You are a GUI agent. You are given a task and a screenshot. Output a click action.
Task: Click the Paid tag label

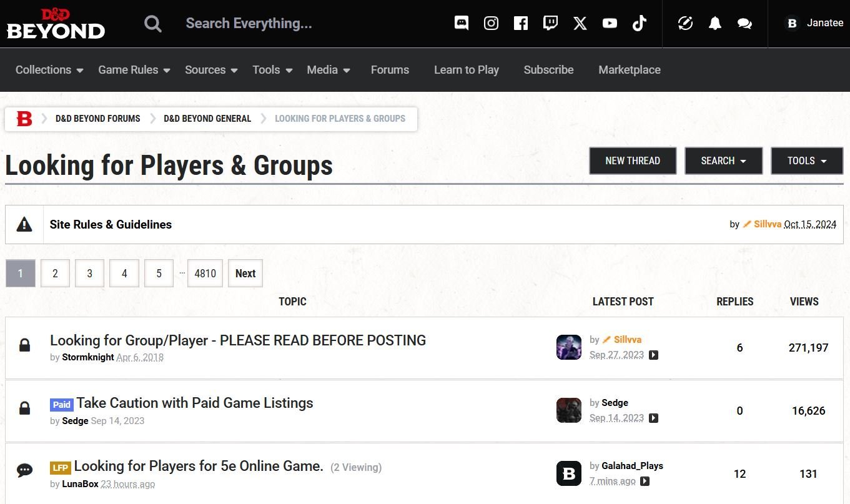point(61,405)
